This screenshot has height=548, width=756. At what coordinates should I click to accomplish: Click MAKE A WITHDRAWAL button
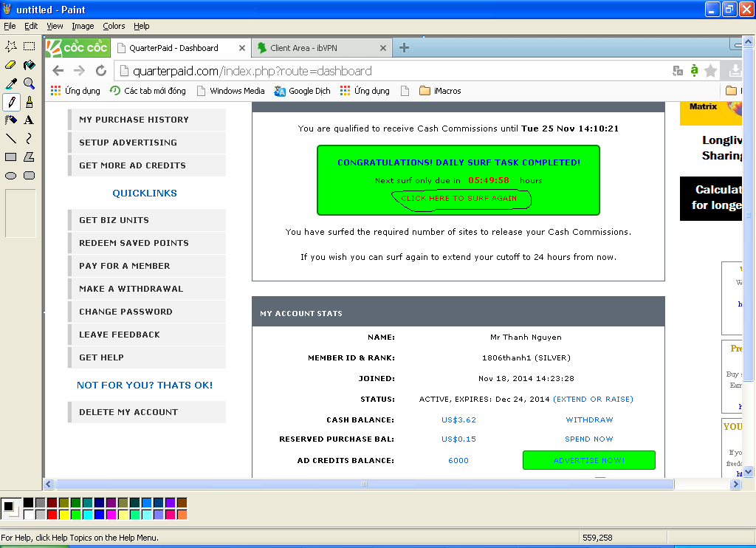147,289
